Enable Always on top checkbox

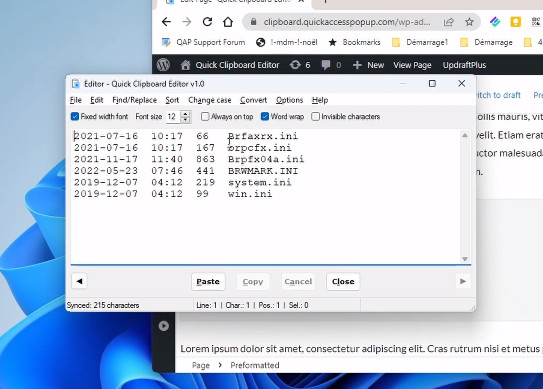coord(205,116)
